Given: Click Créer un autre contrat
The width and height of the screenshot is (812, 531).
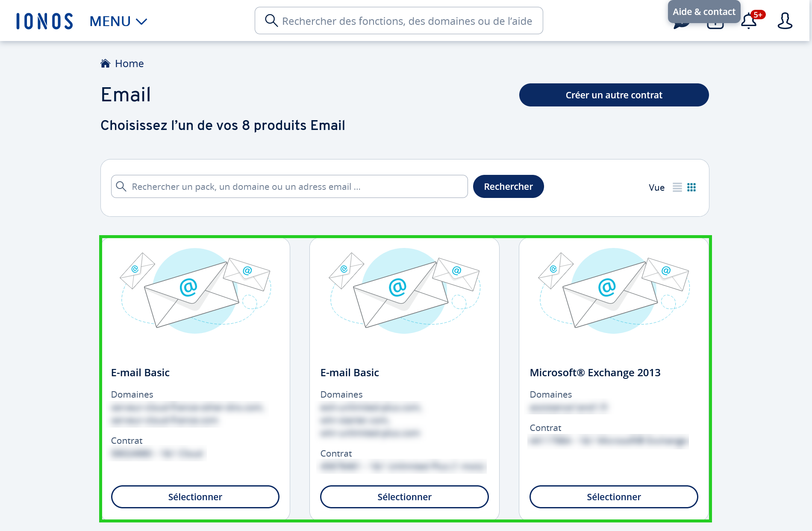Looking at the screenshot, I should [614, 95].
